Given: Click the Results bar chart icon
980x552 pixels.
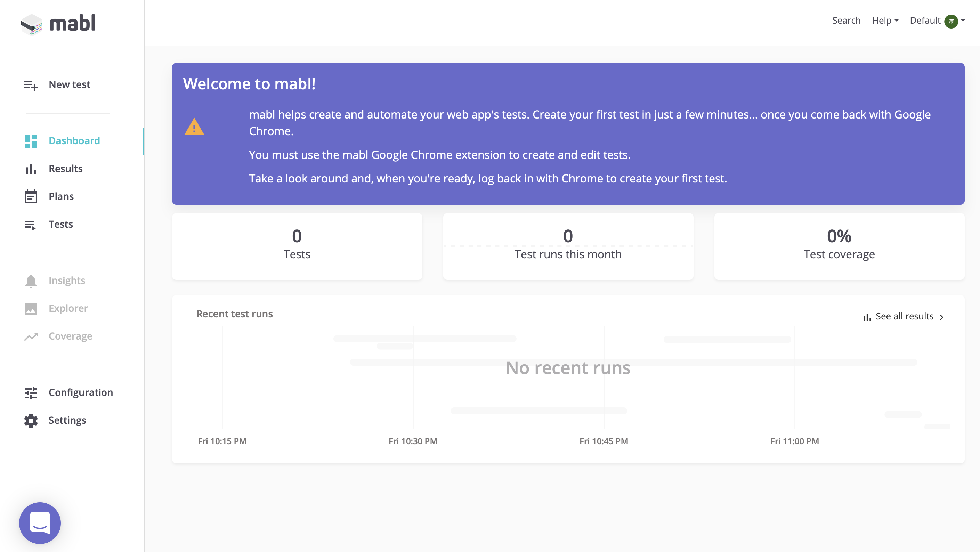Looking at the screenshot, I should coord(31,169).
